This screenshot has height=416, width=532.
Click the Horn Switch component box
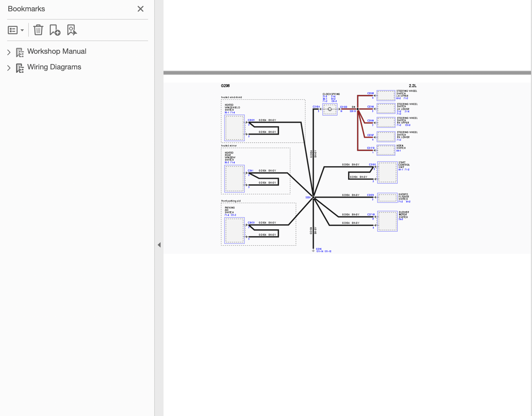click(x=386, y=150)
